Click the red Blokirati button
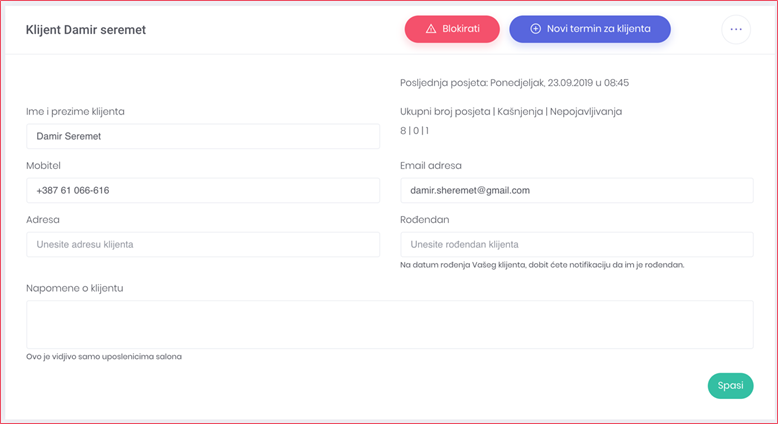 point(452,29)
